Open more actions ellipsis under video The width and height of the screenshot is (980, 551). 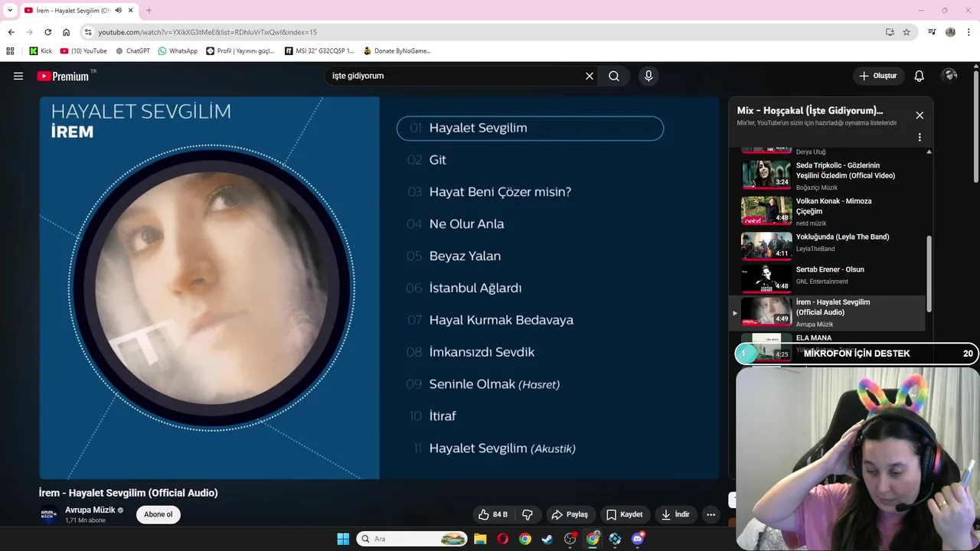(710, 514)
